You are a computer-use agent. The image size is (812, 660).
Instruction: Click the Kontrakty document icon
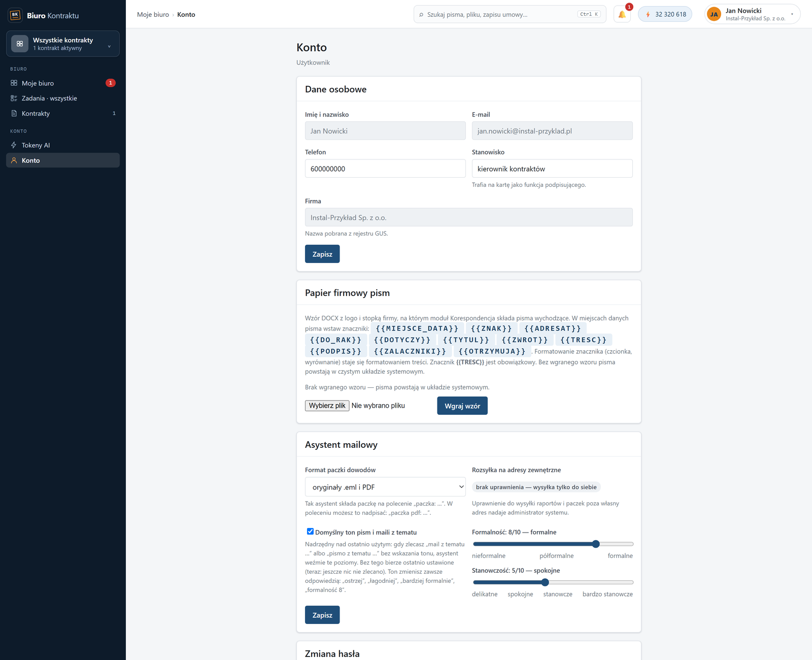pos(14,113)
